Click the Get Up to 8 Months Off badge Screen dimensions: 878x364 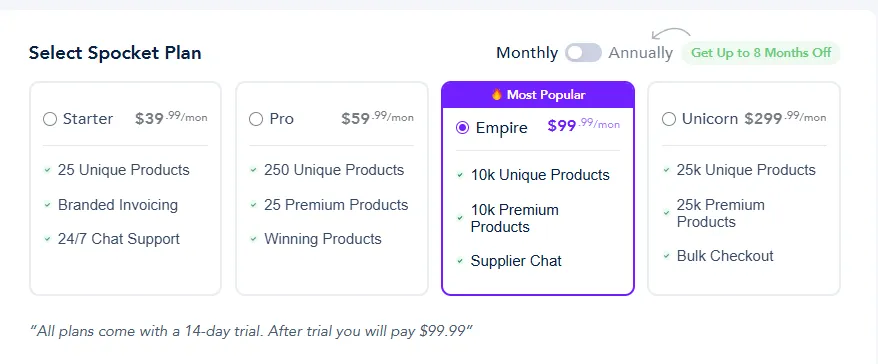click(761, 53)
